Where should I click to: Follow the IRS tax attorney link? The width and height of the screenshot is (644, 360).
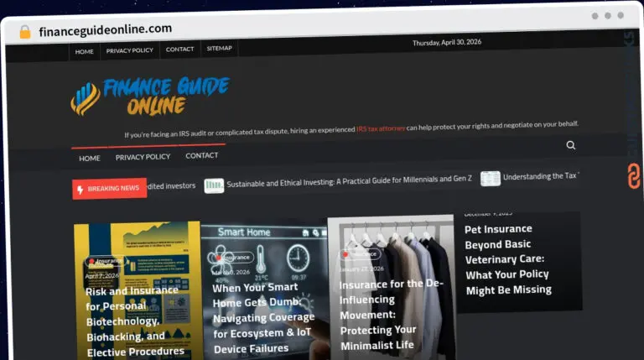pyautogui.click(x=381, y=128)
